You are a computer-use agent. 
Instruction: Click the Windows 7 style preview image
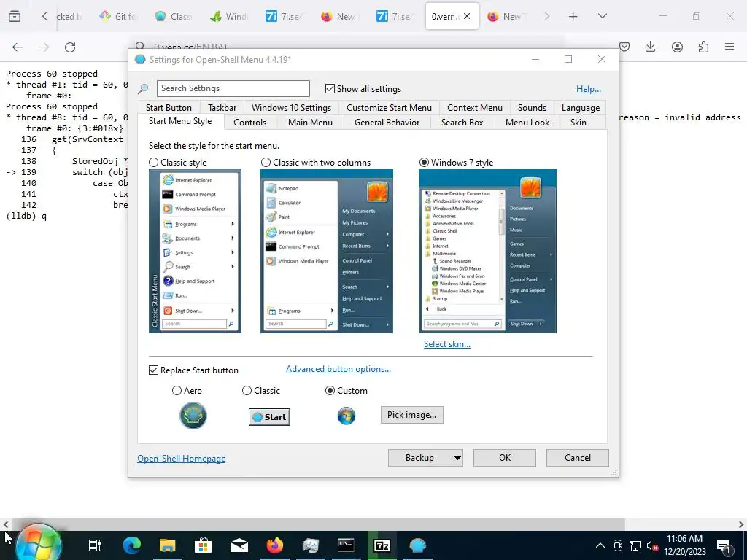pyautogui.click(x=487, y=251)
